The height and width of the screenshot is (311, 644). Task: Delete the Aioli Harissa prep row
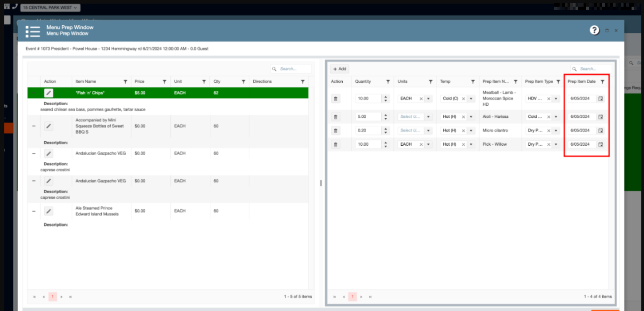coord(336,117)
